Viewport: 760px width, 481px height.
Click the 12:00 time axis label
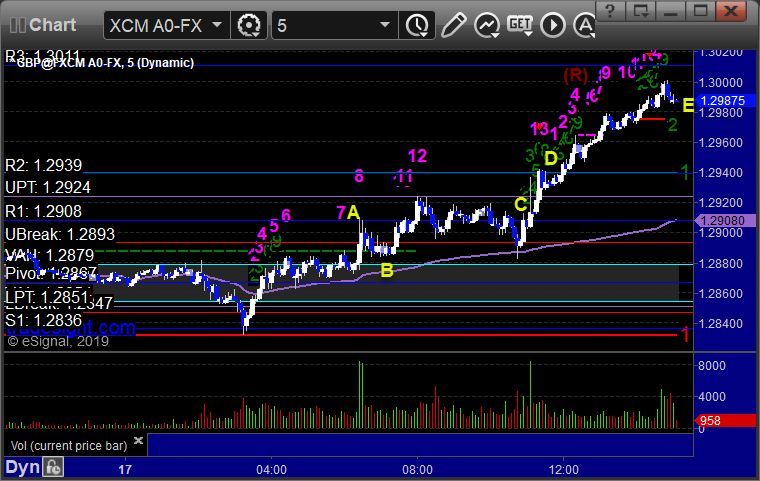coord(564,470)
